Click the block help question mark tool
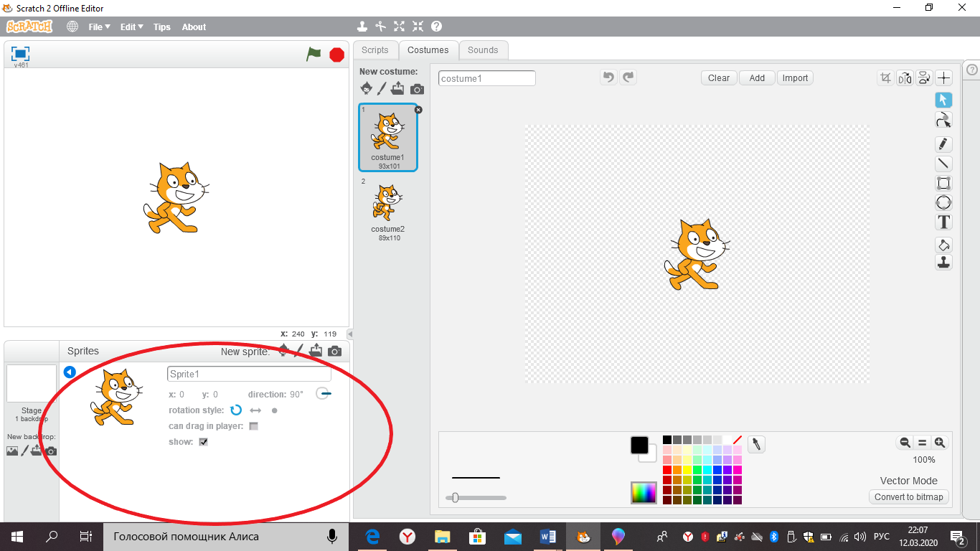Viewport: 980px width, 551px height. click(x=436, y=27)
